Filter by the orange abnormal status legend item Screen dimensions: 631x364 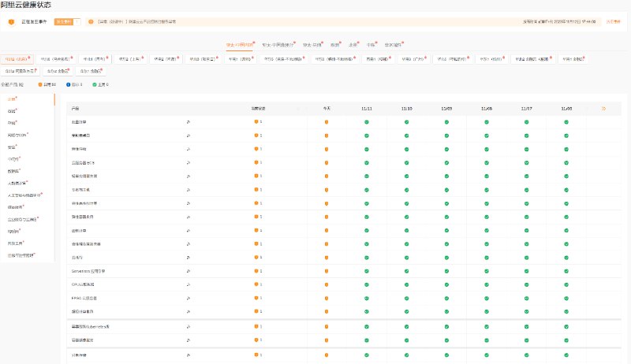tap(47, 85)
